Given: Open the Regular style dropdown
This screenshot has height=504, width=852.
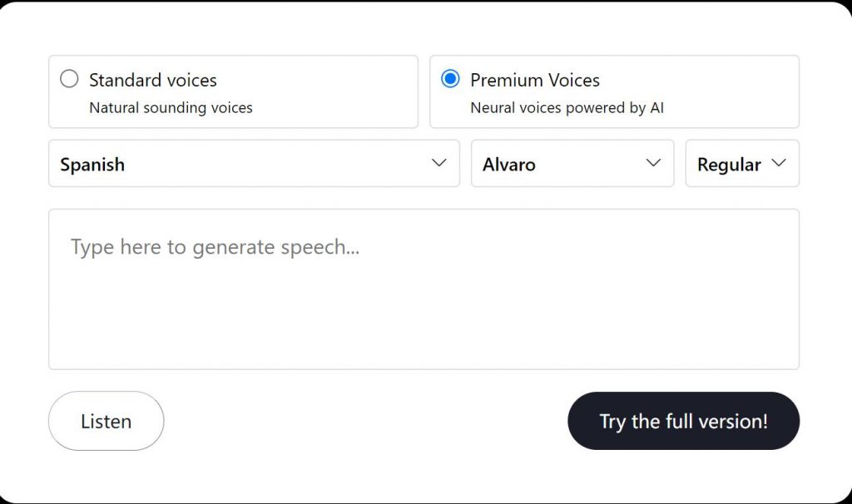Looking at the screenshot, I should click(741, 164).
